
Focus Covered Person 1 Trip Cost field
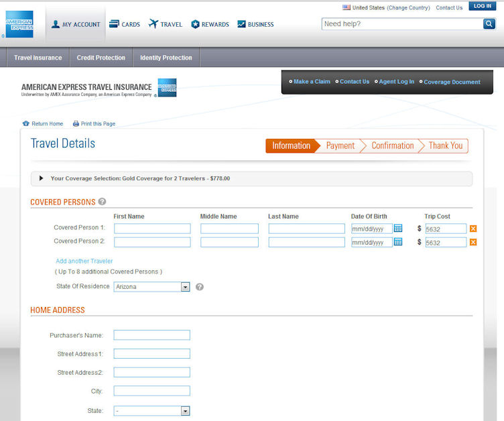click(446, 229)
